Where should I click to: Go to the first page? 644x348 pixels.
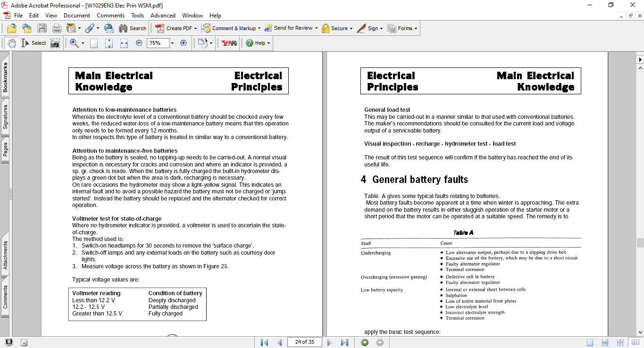click(264, 342)
